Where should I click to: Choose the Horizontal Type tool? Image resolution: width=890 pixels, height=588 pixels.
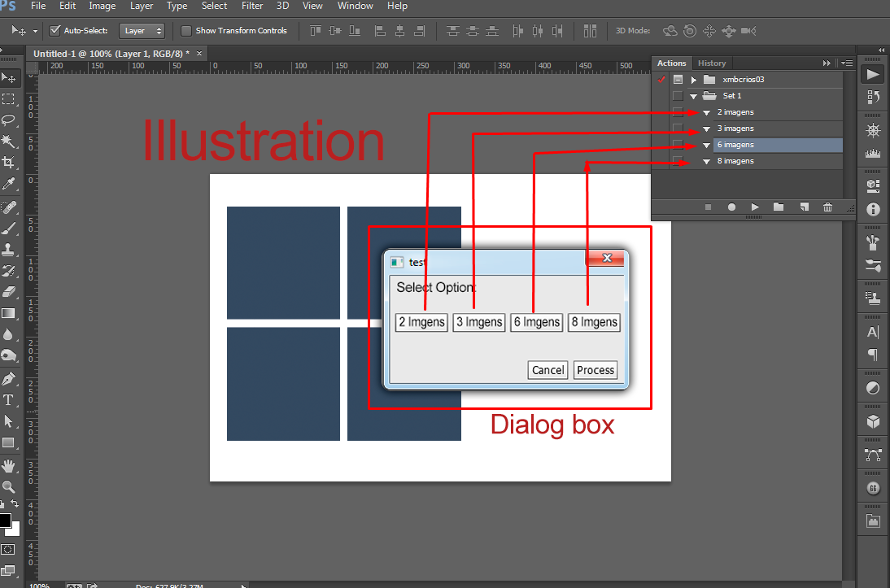coord(9,400)
